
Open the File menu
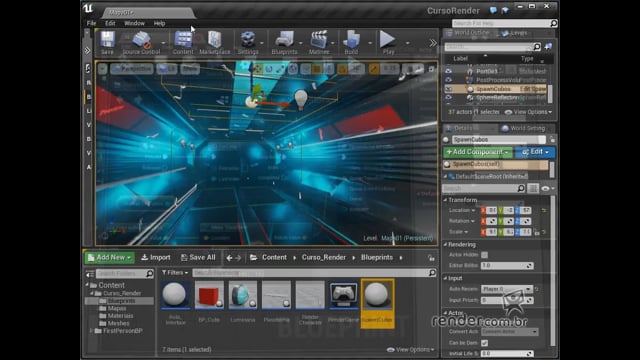pos(91,23)
